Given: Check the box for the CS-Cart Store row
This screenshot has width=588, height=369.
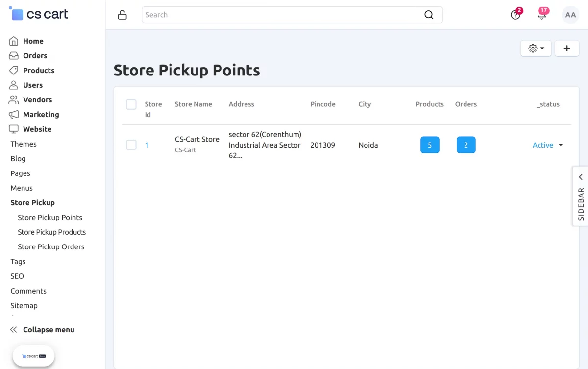Looking at the screenshot, I should [x=131, y=145].
